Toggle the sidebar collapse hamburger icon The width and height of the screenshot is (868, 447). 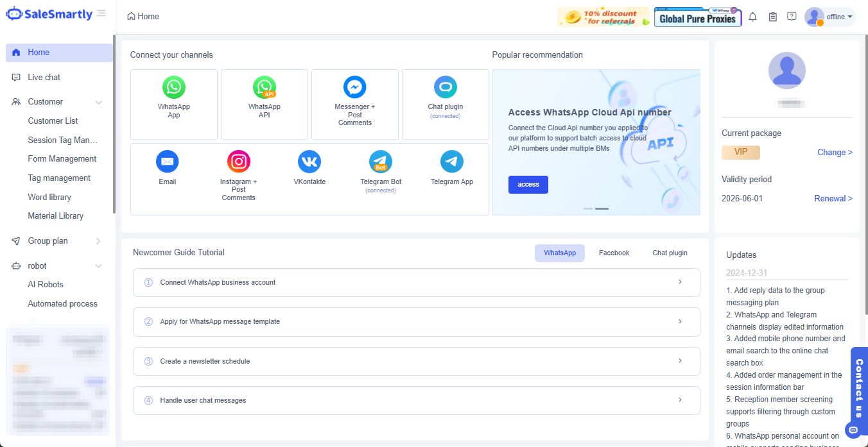(101, 13)
